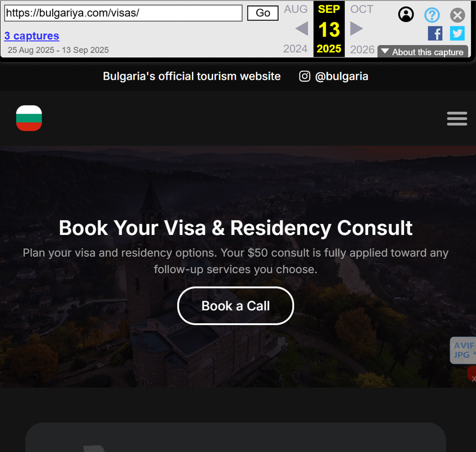Share capture on Twitter
Viewport: 476px width, 452px height.
[x=457, y=33]
